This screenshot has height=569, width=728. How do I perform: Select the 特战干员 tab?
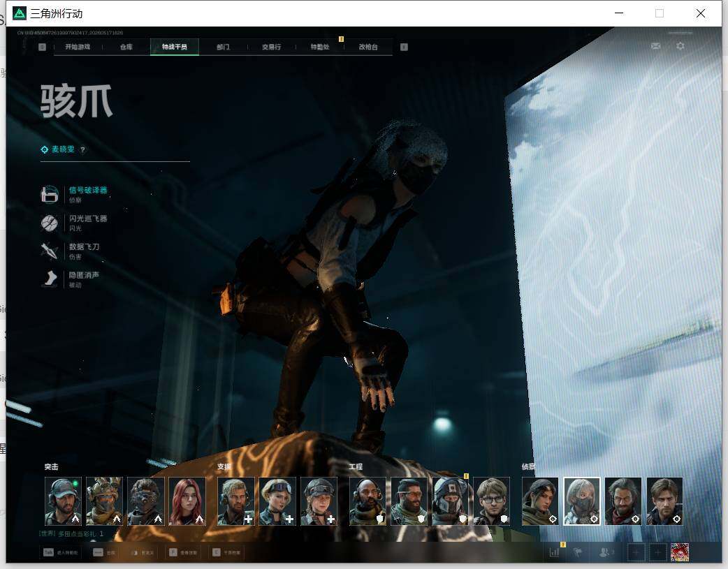click(175, 47)
